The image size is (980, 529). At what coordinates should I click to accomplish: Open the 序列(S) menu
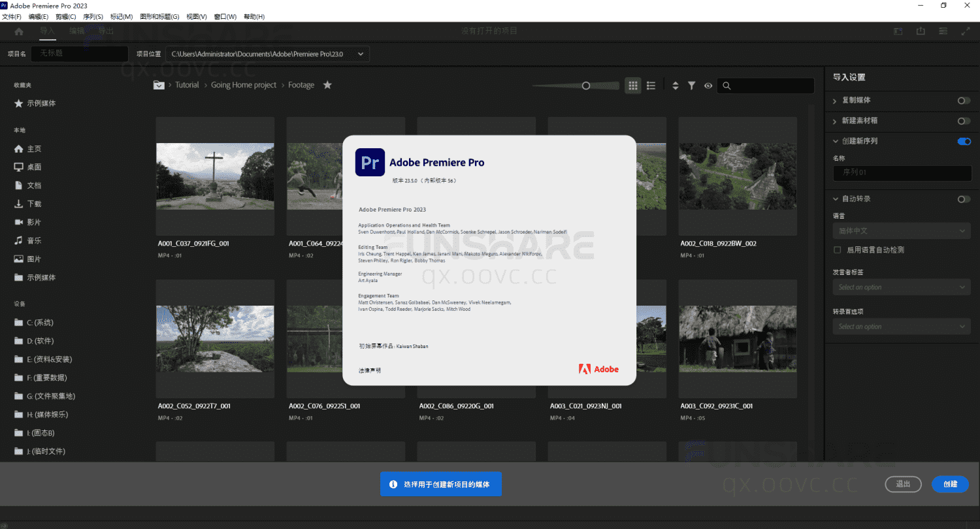[93, 16]
